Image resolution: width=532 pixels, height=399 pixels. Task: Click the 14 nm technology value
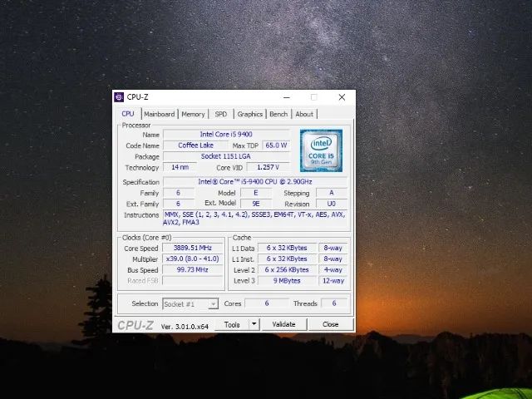[x=180, y=167]
